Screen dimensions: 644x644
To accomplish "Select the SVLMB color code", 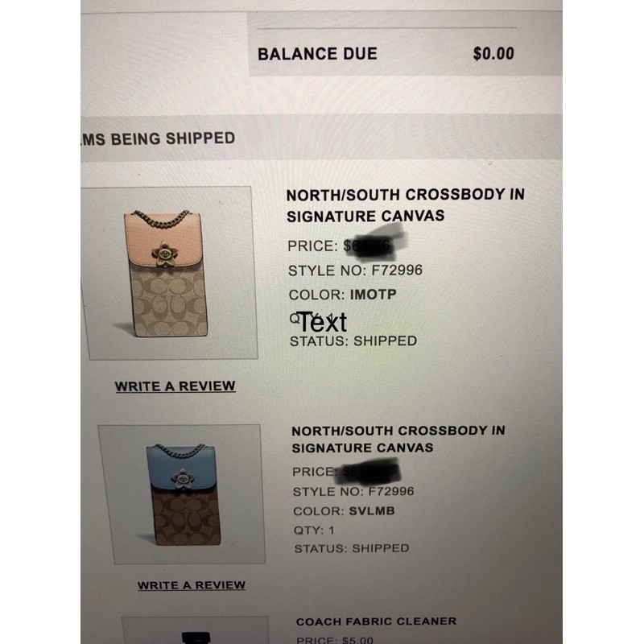I will [x=372, y=511].
